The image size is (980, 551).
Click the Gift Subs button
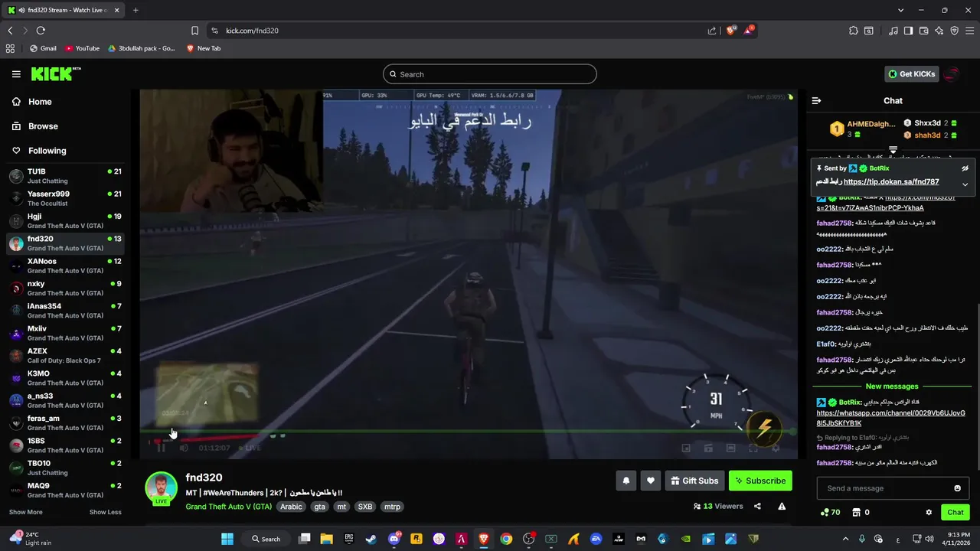pos(694,481)
